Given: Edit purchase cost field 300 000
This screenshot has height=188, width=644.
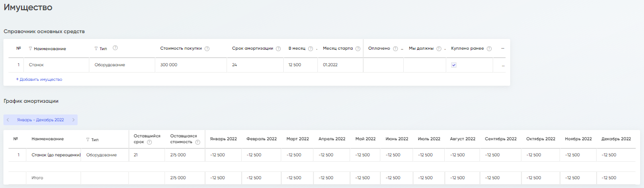Looking at the screenshot, I should [191, 65].
